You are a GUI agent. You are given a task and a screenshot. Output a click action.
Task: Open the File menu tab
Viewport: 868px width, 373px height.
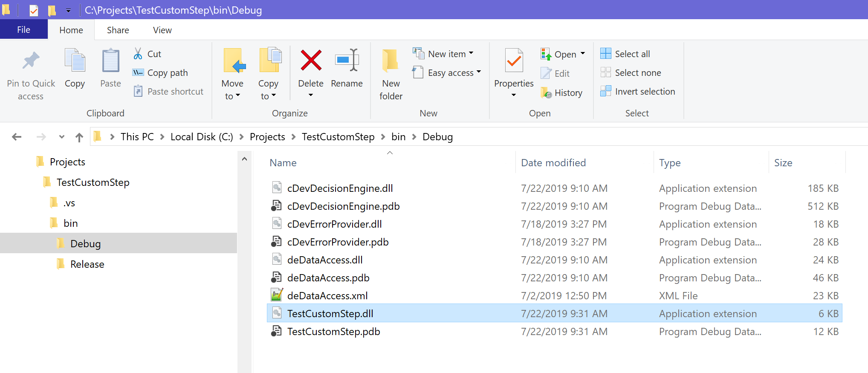pos(24,30)
